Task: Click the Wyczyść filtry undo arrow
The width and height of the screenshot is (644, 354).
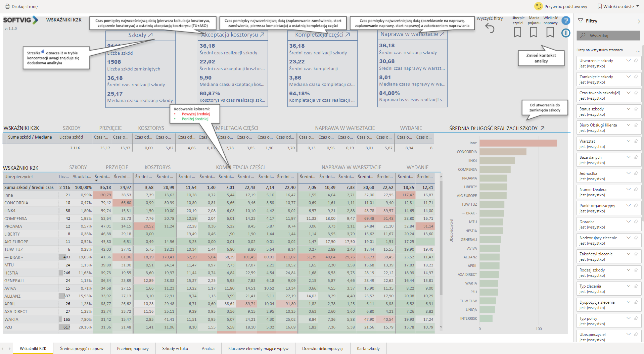Action: (490, 29)
